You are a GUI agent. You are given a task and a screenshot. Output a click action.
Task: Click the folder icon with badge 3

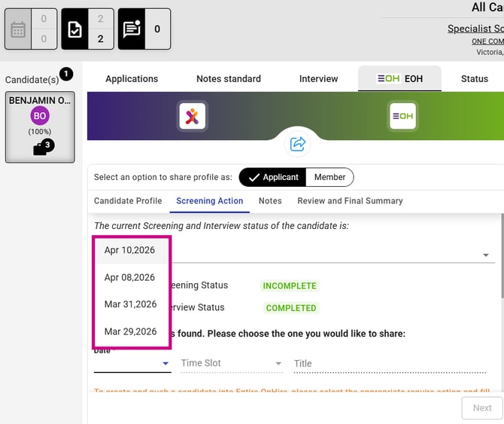click(41, 148)
